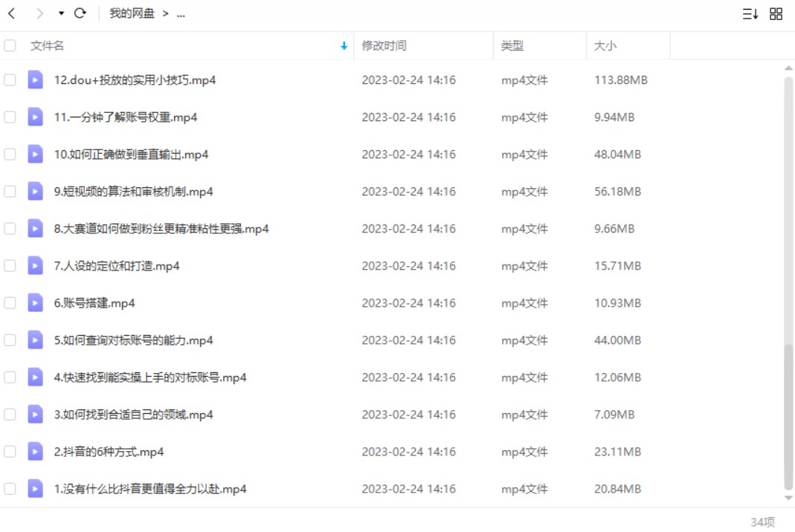
Task: Select file name 5.如何查询对标账号的能力.mp4
Action: coord(133,340)
